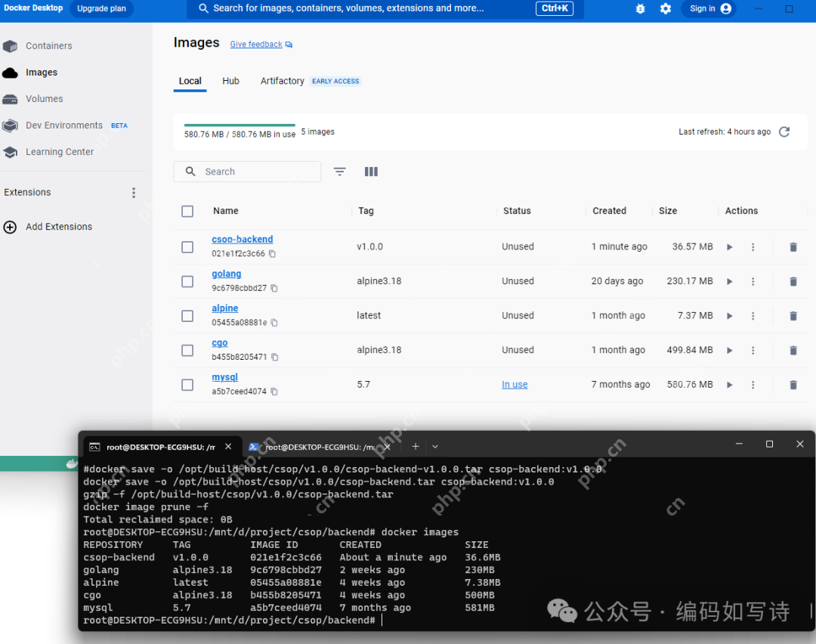The image size is (816, 644).
Task: Open more actions for csop-backend
Action: pyautogui.click(x=753, y=247)
